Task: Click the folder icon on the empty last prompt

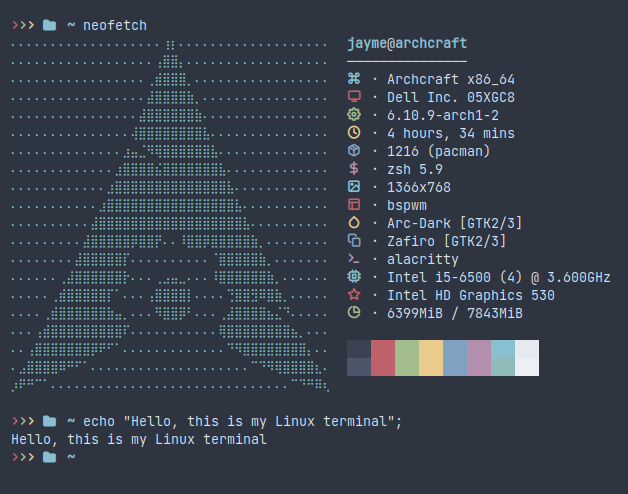Action: [49, 457]
